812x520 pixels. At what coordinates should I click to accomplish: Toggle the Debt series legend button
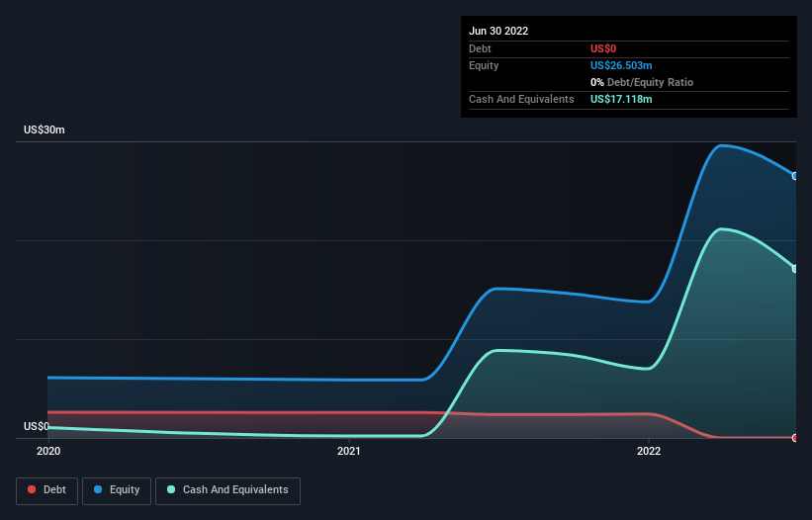click(46, 490)
